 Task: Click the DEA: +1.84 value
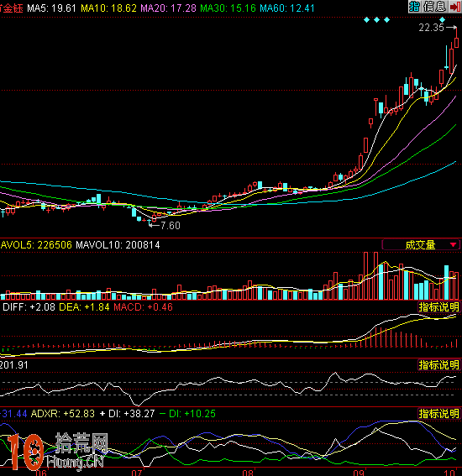pos(84,307)
